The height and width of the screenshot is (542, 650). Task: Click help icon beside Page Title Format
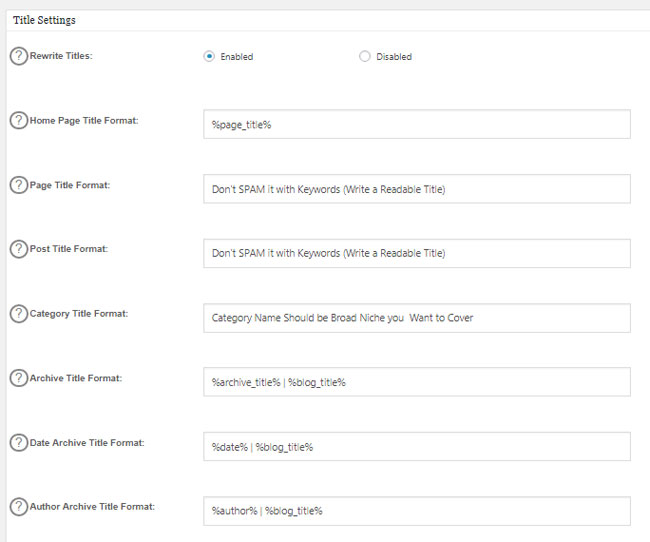pyautogui.click(x=19, y=185)
